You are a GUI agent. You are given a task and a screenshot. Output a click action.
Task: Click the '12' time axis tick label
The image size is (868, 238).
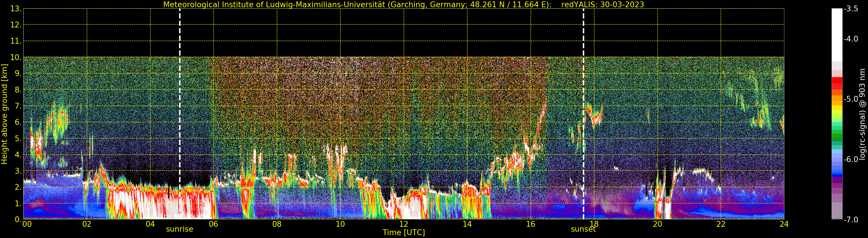pos(404,224)
